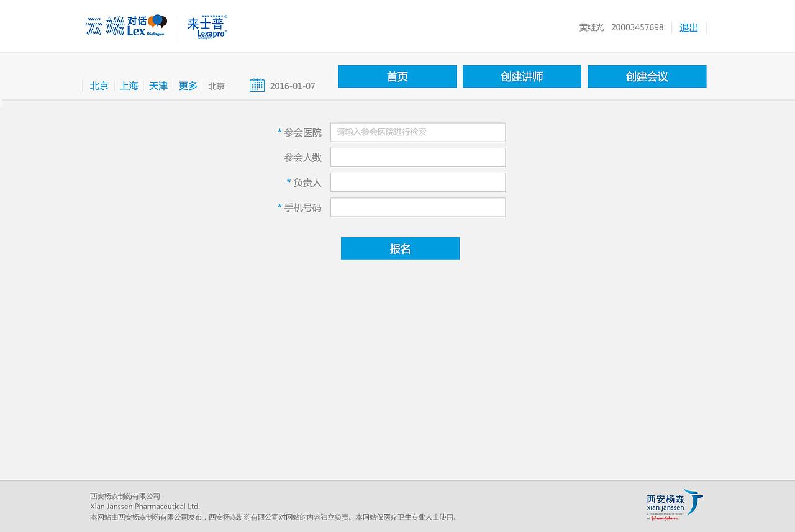This screenshot has width=795, height=532.
Task: Click the Lexapro brand logo
Action: (207, 26)
